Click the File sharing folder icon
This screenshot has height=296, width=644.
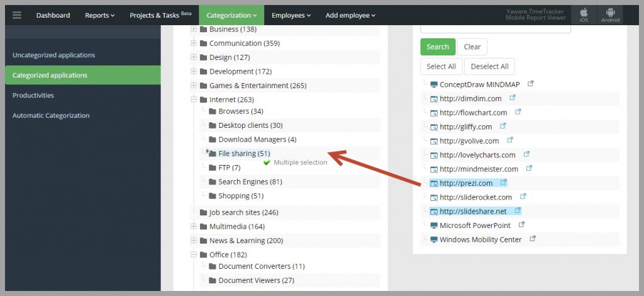pos(213,154)
